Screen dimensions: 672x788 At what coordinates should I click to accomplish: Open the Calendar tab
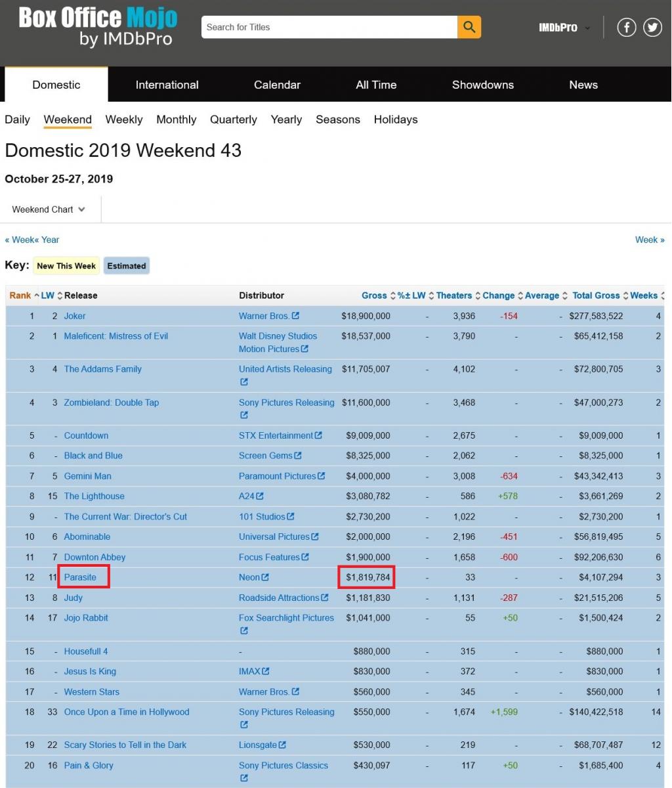tap(277, 85)
